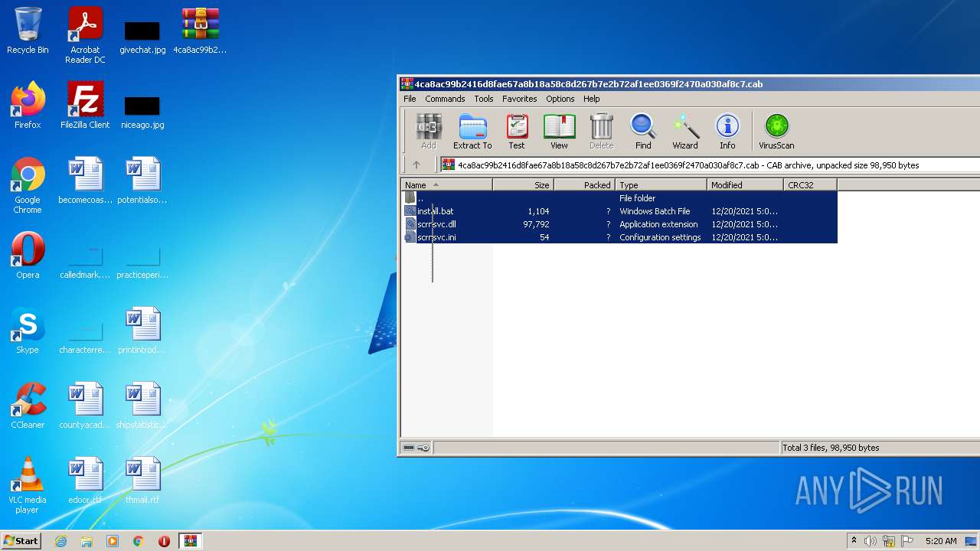Sort by the CRC32 column header
Image resolution: width=980 pixels, height=551 pixels.
pyautogui.click(x=810, y=185)
